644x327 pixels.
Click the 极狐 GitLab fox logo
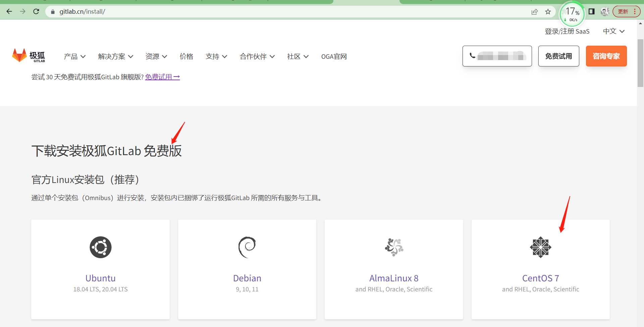[29, 55]
